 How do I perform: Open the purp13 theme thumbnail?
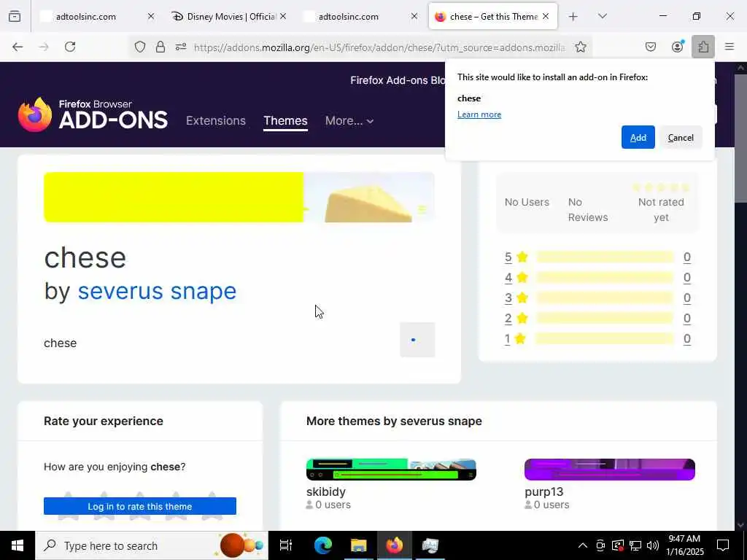(x=610, y=470)
